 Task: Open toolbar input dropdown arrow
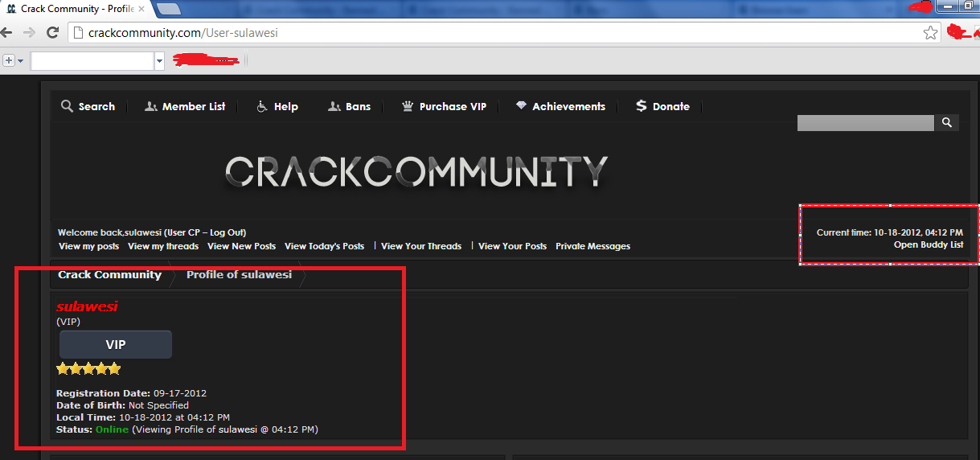[159, 61]
